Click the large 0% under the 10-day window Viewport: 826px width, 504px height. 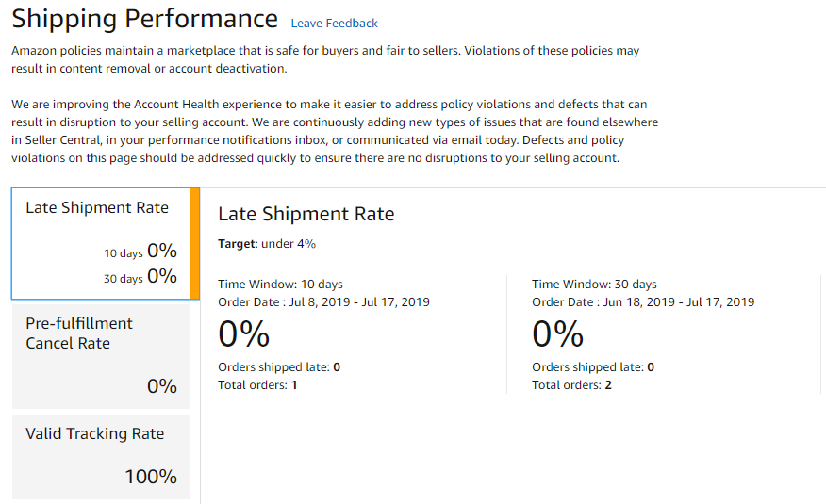[x=244, y=334]
